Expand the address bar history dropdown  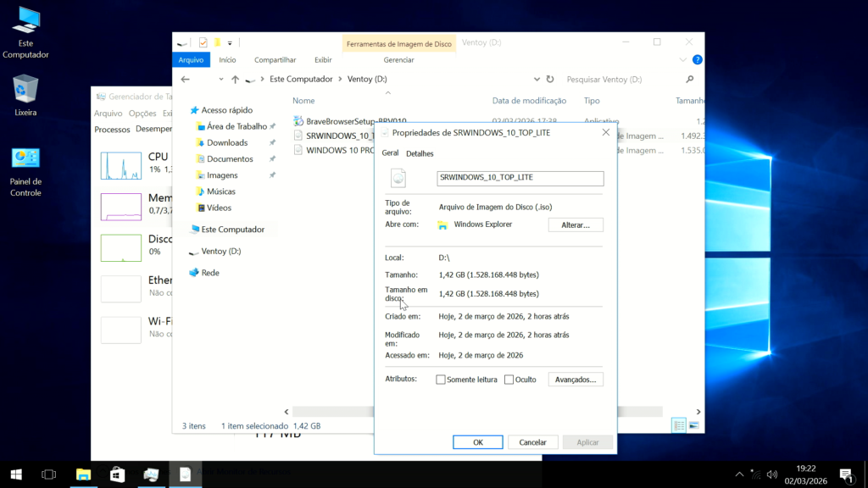coord(537,79)
